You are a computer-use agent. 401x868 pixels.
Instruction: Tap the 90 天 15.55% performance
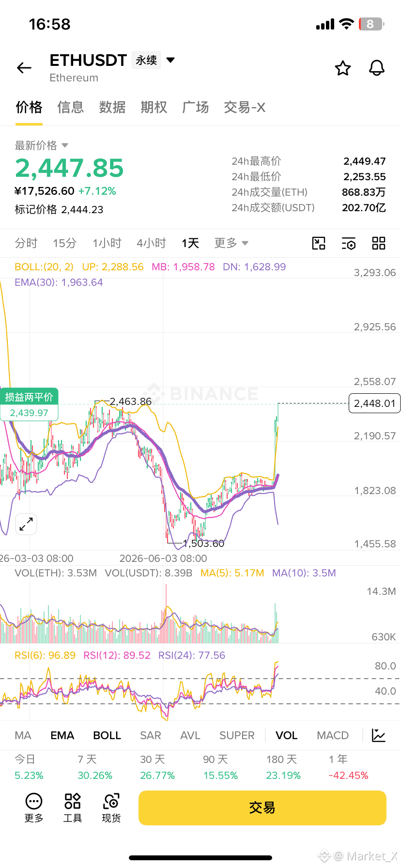tap(220, 767)
